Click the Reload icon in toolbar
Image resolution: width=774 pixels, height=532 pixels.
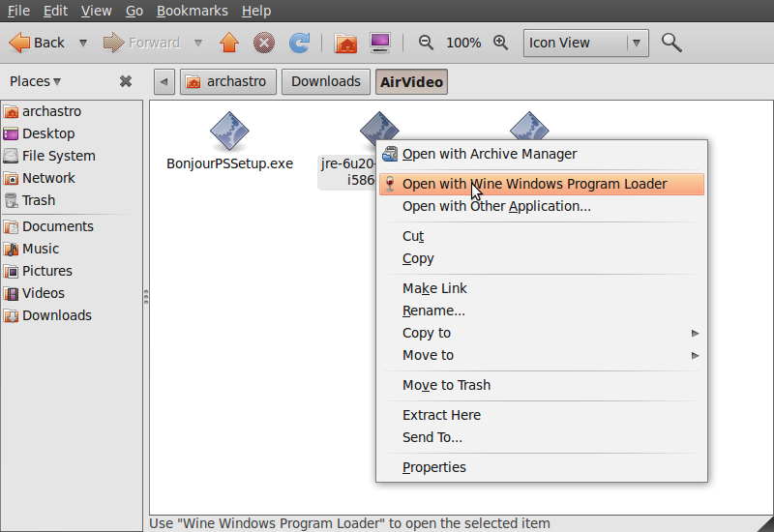click(x=300, y=43)
